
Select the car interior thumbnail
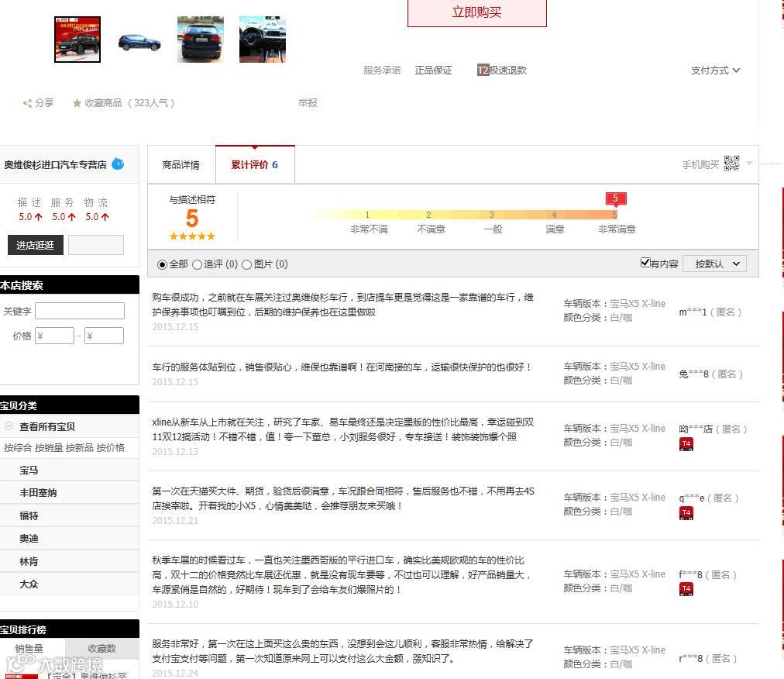click(263, 40)
